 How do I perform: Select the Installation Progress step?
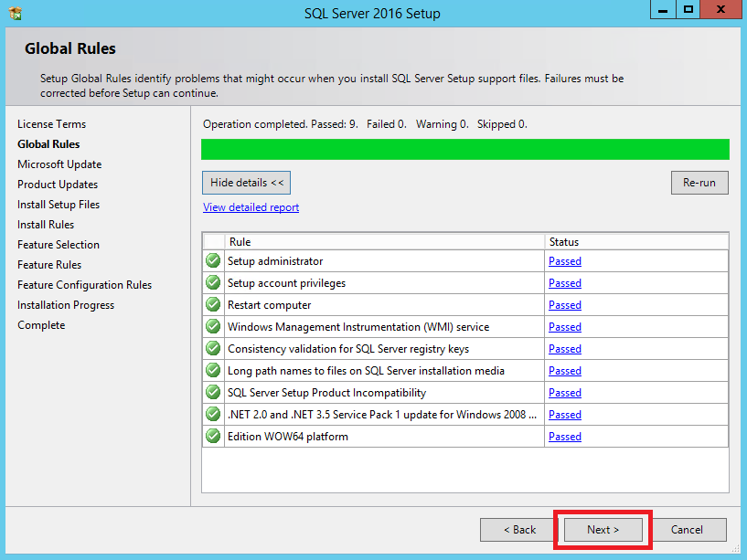click(x=66, y=305)
